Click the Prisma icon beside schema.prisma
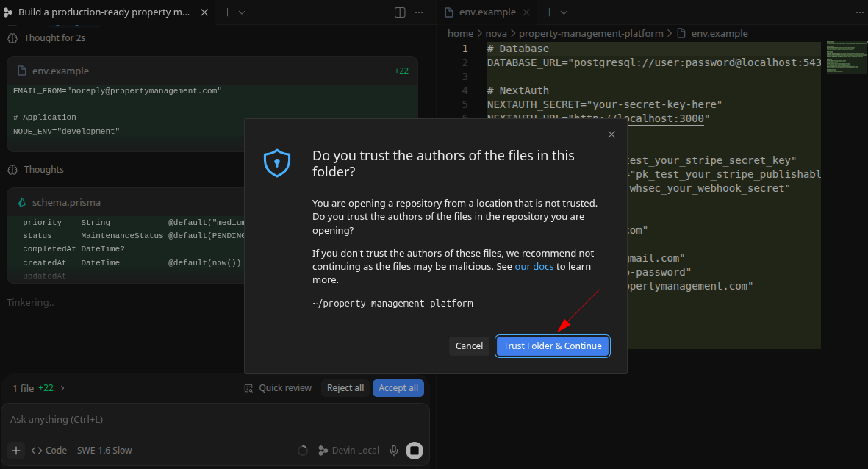Screen dimensions: 868x469 (x=22, y=203)
